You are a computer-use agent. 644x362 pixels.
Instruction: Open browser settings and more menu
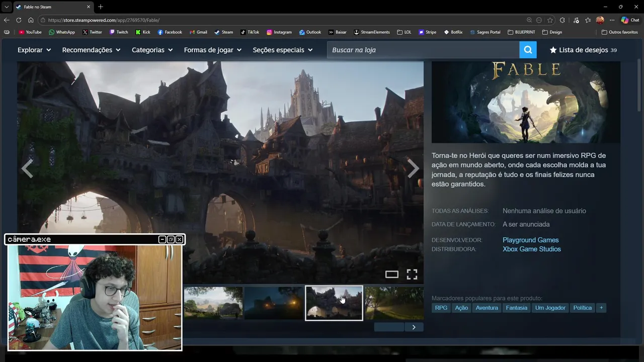tap(612, 20)
